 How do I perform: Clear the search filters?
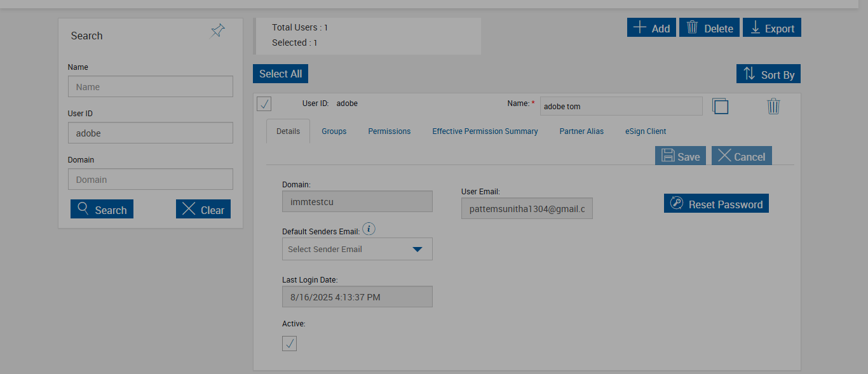203,210
